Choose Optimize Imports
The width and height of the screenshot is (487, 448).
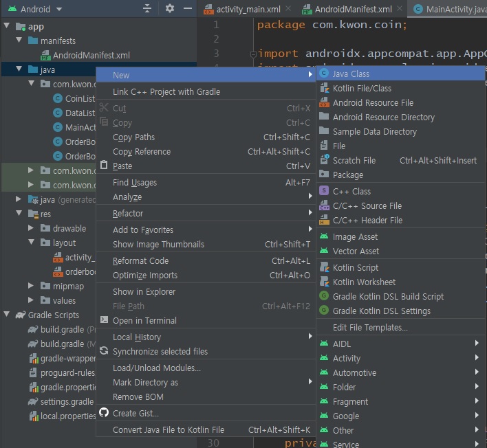[x=206, y=275]
